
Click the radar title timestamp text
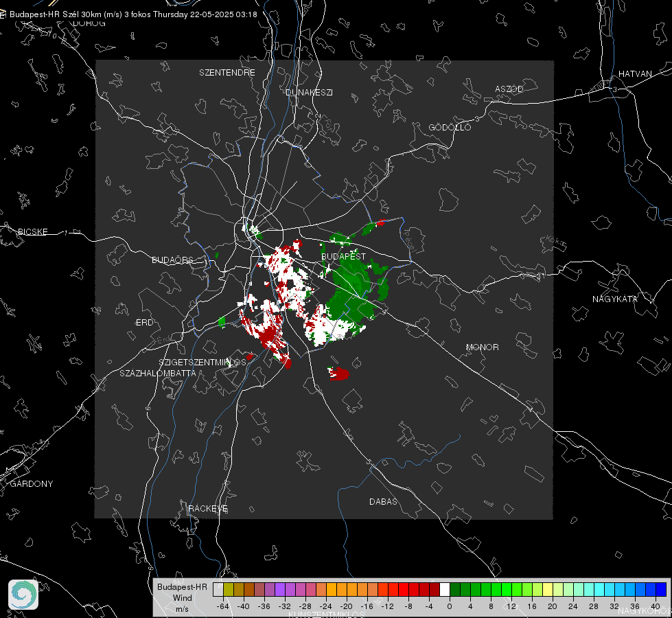click(133, 14)
